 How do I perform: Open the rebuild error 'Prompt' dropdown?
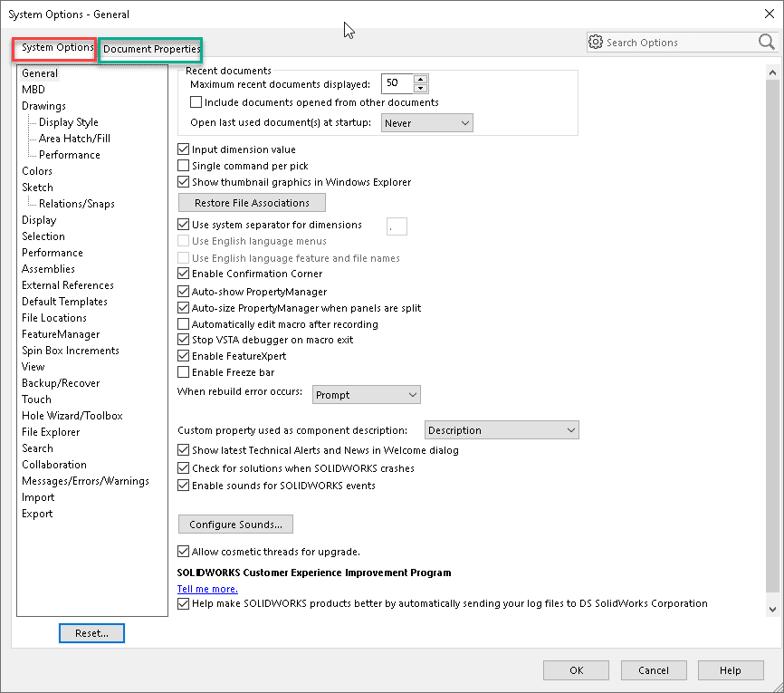click(367, 395)
